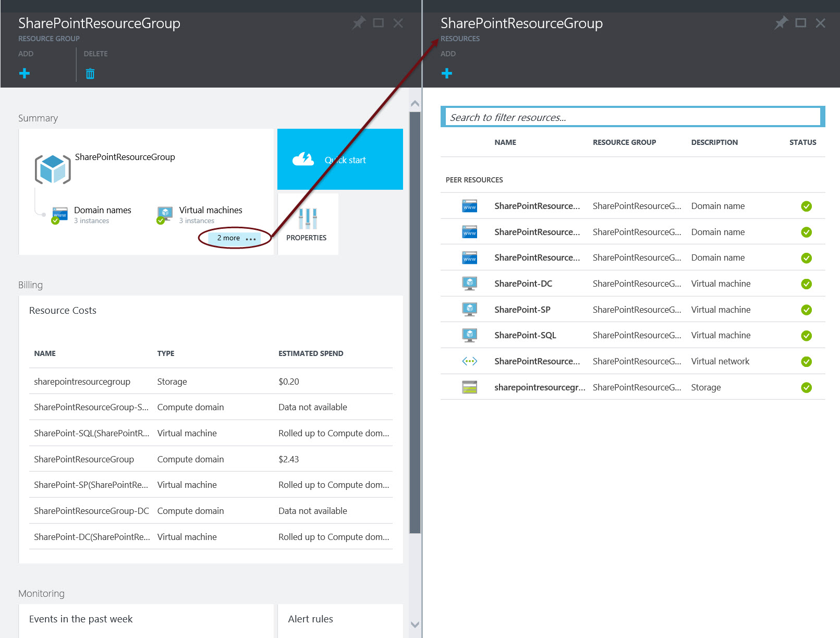Select the SharePoint-DC virtual machine icon

(x=470, y=284)
